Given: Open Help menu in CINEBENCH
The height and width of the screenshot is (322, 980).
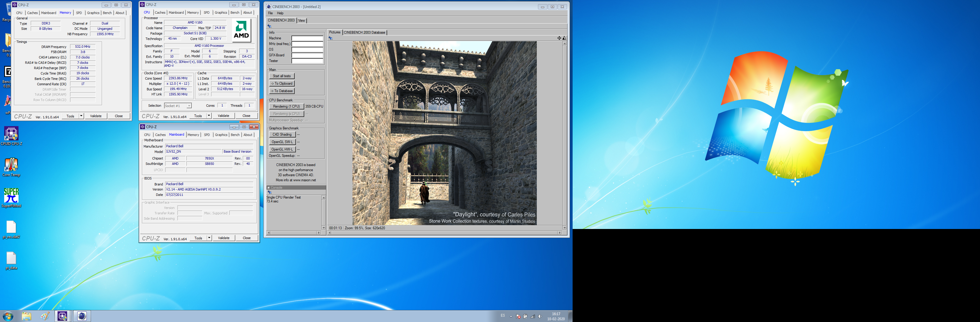Looking at the screenshot, I should coord(280,13).
